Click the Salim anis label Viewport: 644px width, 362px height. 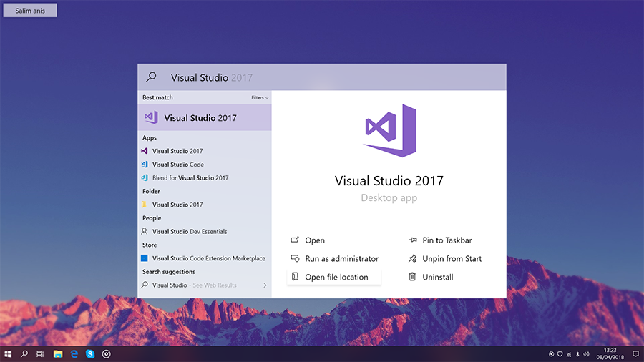click(30, 11)
